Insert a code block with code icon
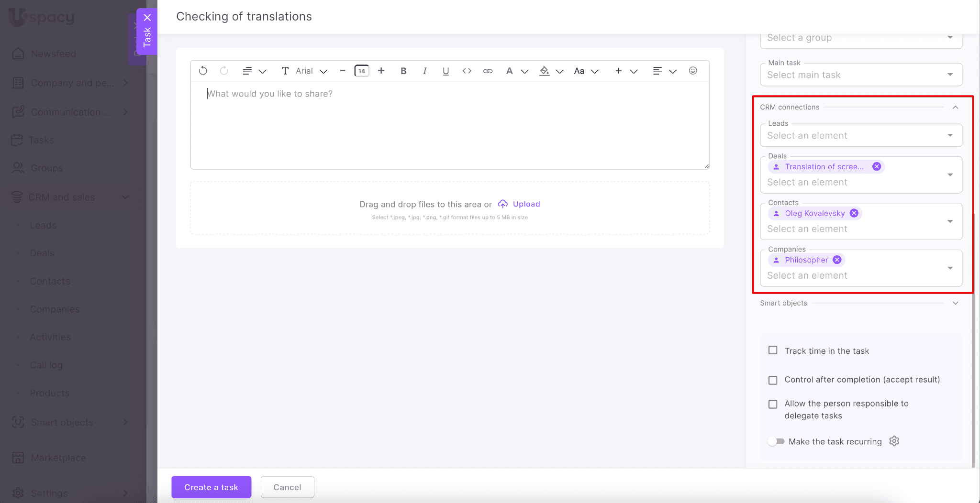The width and height of the screenshot is (980, 503). pyautogui.click(x=467, y=71)
